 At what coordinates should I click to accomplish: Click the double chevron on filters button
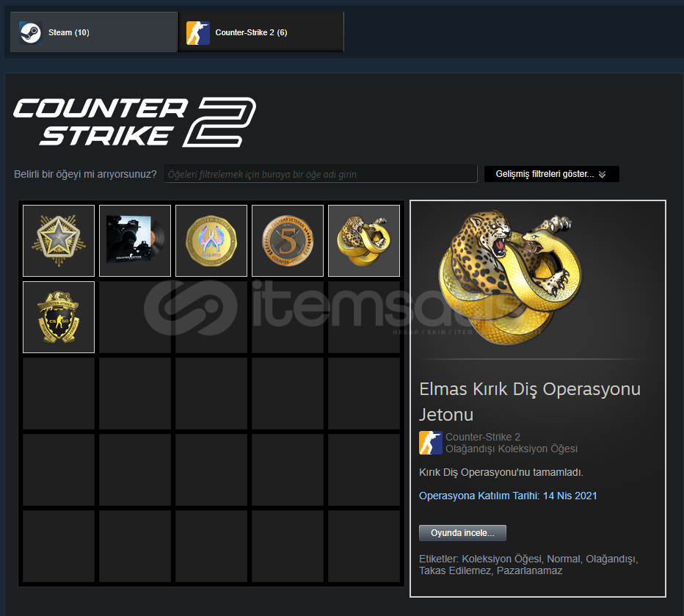[602, 175]
